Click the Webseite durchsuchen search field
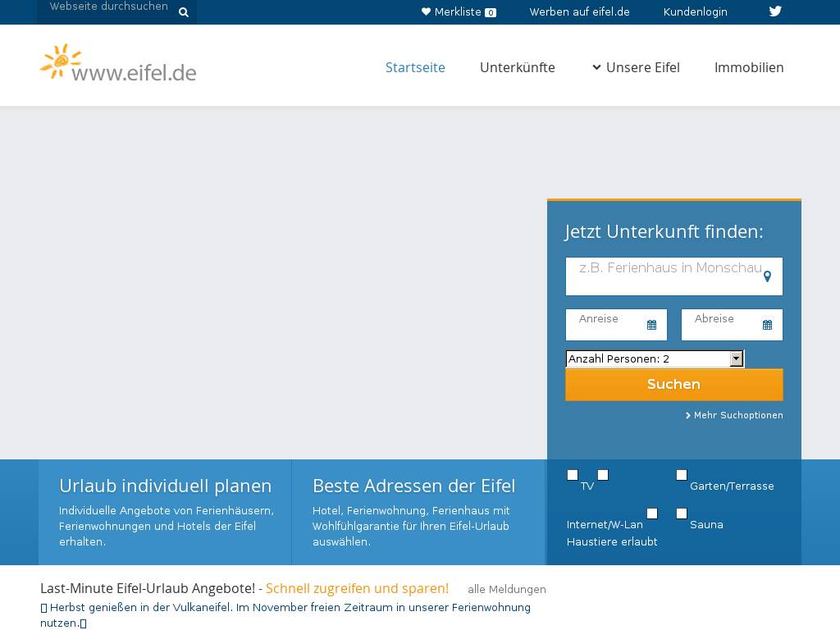The image size is (840, 630). pyautogui.click(x=108, y=7)
